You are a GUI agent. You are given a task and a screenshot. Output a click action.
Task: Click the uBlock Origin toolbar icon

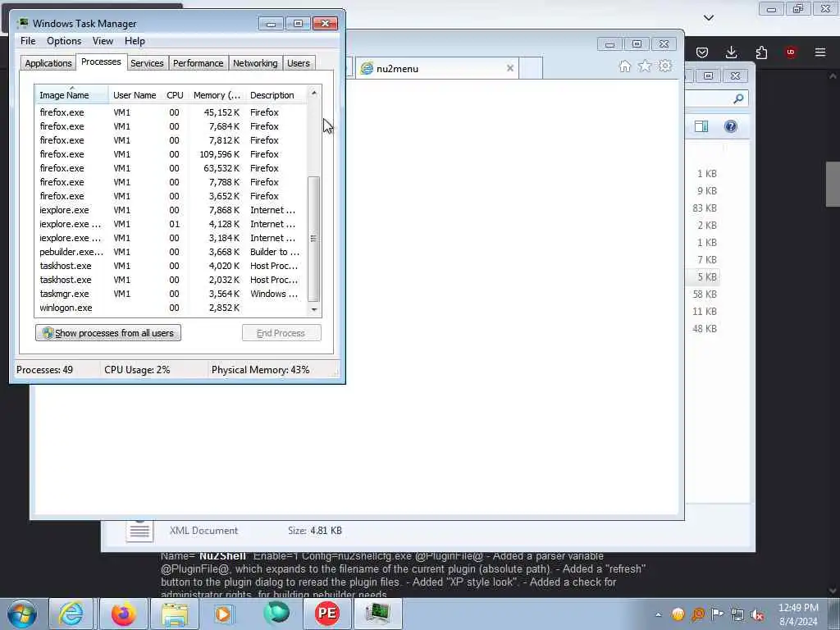pyautogui.click(x=790, y=52)
